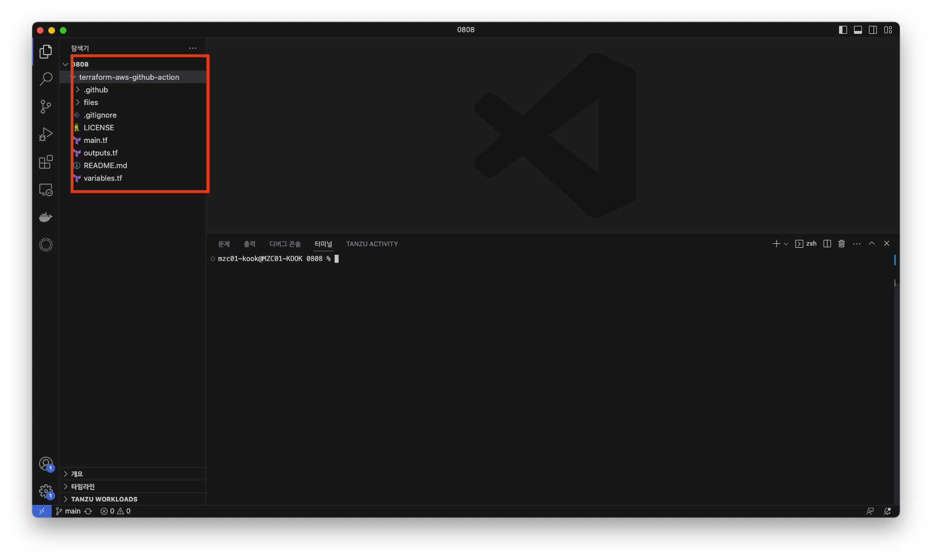Kill terminal with trash icon
This screenshot has width=932, height=560.
842,244
